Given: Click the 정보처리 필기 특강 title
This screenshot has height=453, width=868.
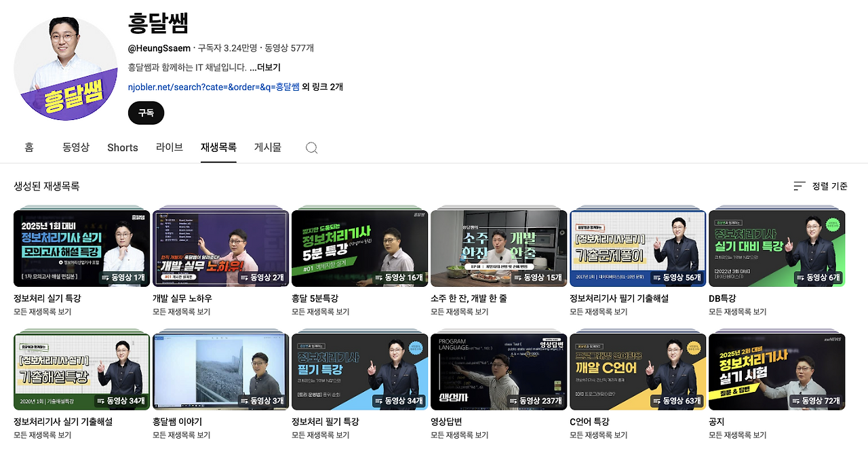Looking at the screenshot, I should point(325,422).
